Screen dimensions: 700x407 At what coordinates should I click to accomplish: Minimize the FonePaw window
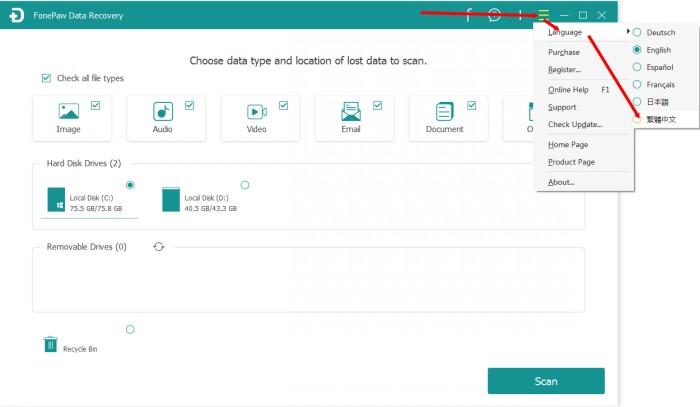564,15
